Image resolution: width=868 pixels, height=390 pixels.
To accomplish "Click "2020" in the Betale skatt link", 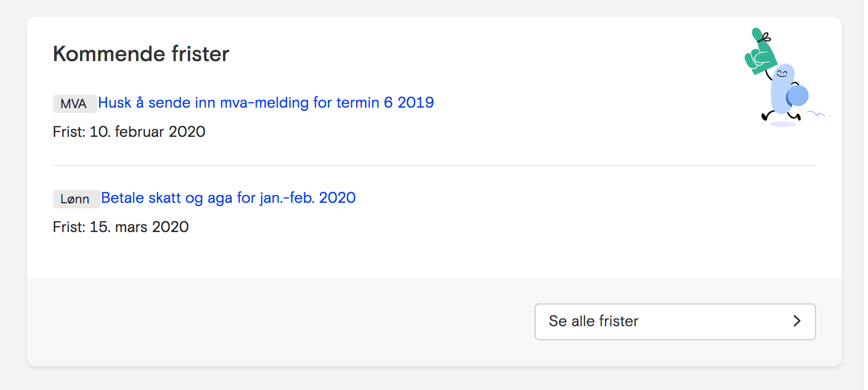I will 337,198.
